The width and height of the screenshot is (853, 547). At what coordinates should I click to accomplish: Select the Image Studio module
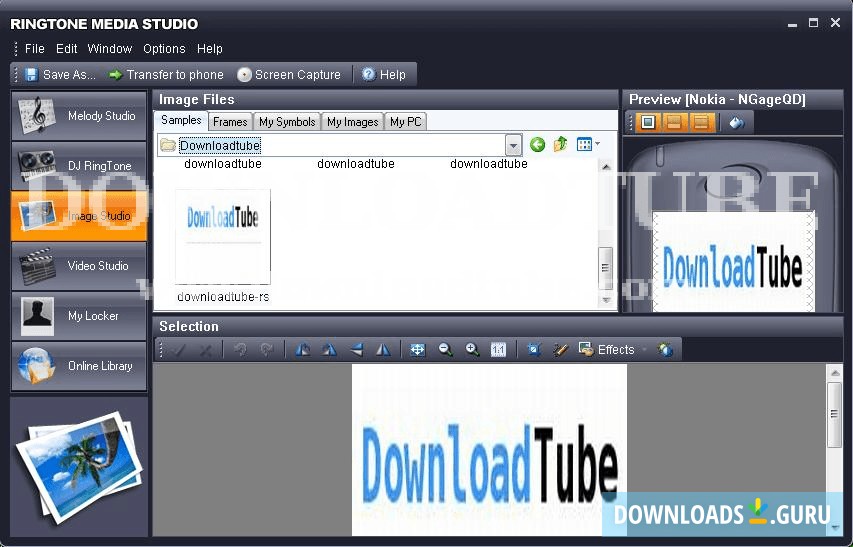pos(79,216)
